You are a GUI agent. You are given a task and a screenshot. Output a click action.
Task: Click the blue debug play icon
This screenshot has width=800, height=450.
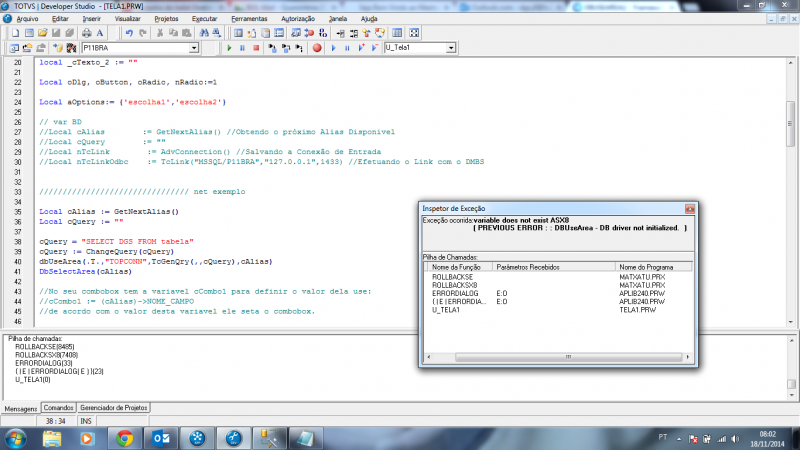tap(334, 48)
